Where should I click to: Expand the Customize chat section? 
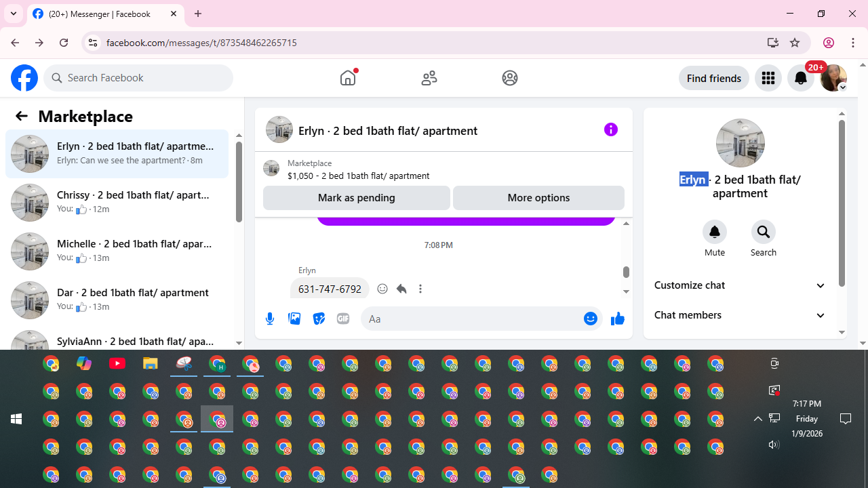tap(740, 285)
